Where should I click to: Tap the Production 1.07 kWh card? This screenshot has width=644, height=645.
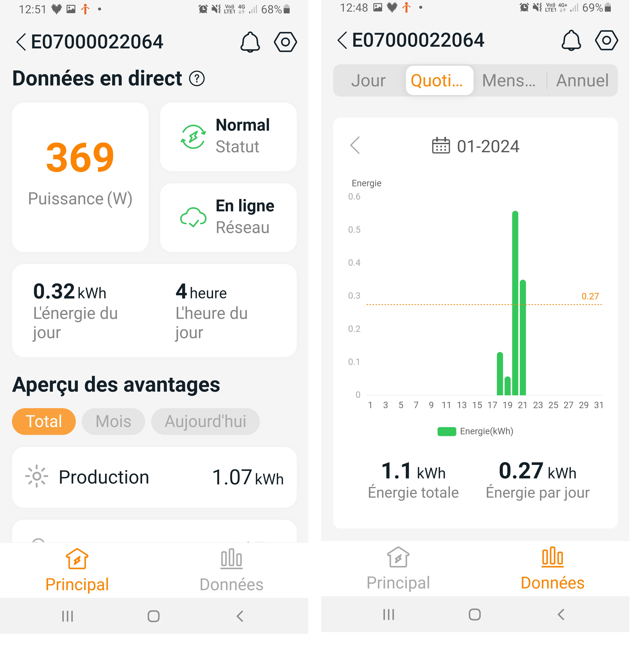pyautogui.click(x=154, y=477)
